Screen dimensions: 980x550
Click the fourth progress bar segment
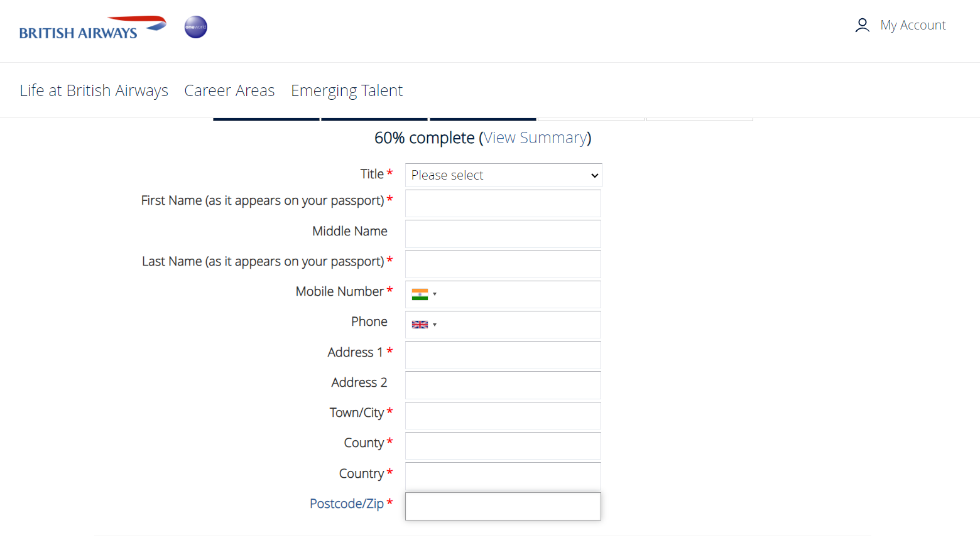[x=591, y=119]
